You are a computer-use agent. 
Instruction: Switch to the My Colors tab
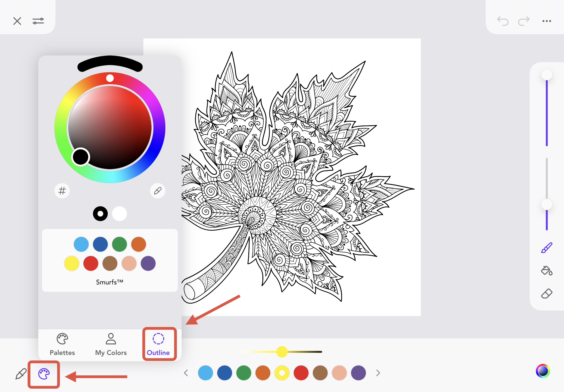click(111, 345)
